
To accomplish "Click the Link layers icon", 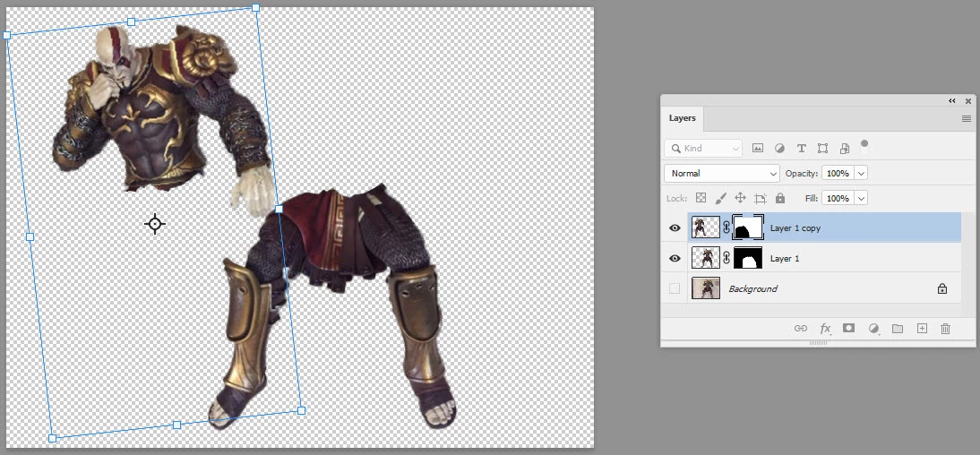I will tap(801, 328).
